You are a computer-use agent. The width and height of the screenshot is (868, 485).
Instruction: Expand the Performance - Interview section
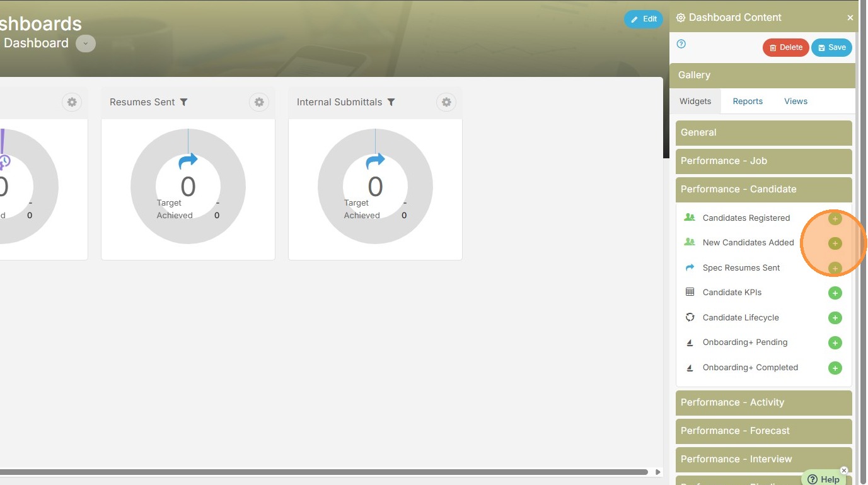pos(764,459)
